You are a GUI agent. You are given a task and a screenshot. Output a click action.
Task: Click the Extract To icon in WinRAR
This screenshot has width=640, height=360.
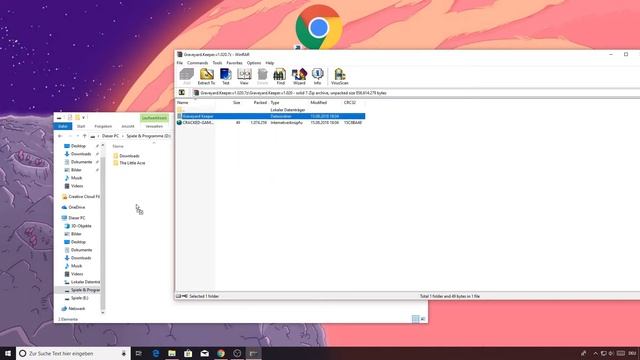(x=207, y=76)
